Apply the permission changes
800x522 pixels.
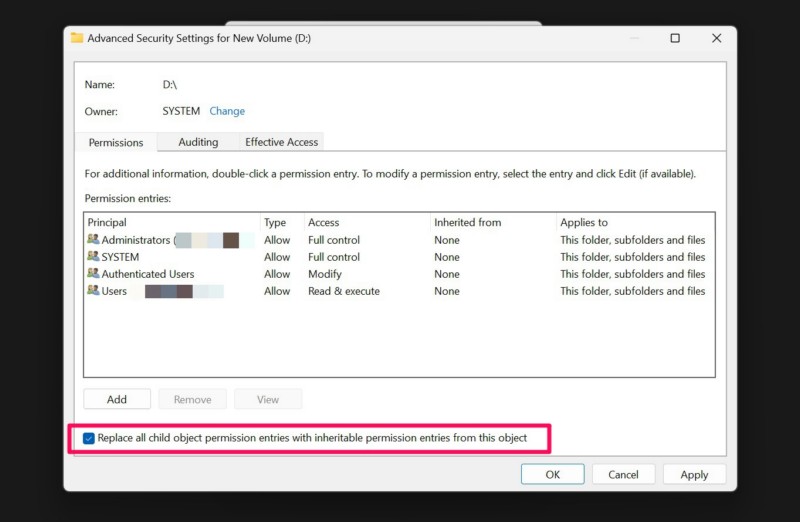point(694,475)
